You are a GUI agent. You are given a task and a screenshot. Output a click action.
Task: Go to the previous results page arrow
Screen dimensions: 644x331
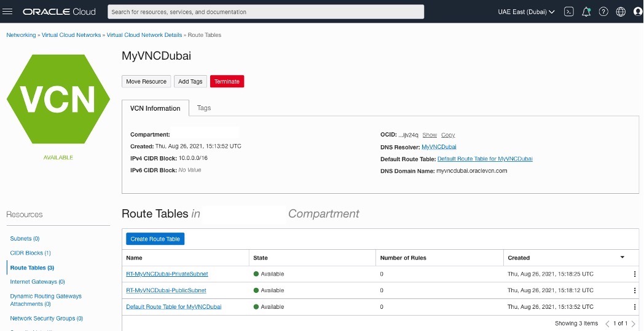pos(607,324)
